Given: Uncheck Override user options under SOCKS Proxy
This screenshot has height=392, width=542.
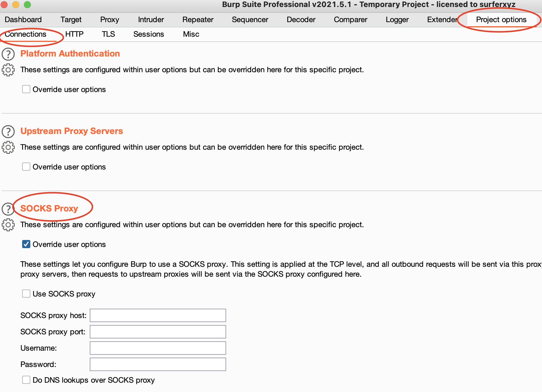Looking at the screenshot, I should point(26,244).
